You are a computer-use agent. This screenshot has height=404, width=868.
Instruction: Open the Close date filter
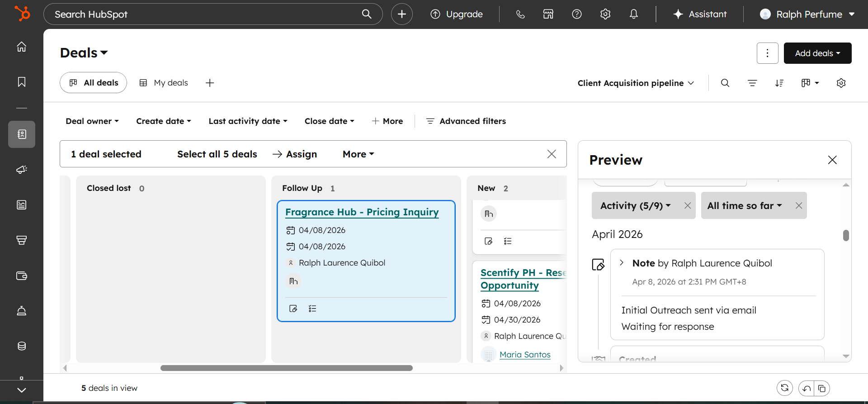coord(330,121)
